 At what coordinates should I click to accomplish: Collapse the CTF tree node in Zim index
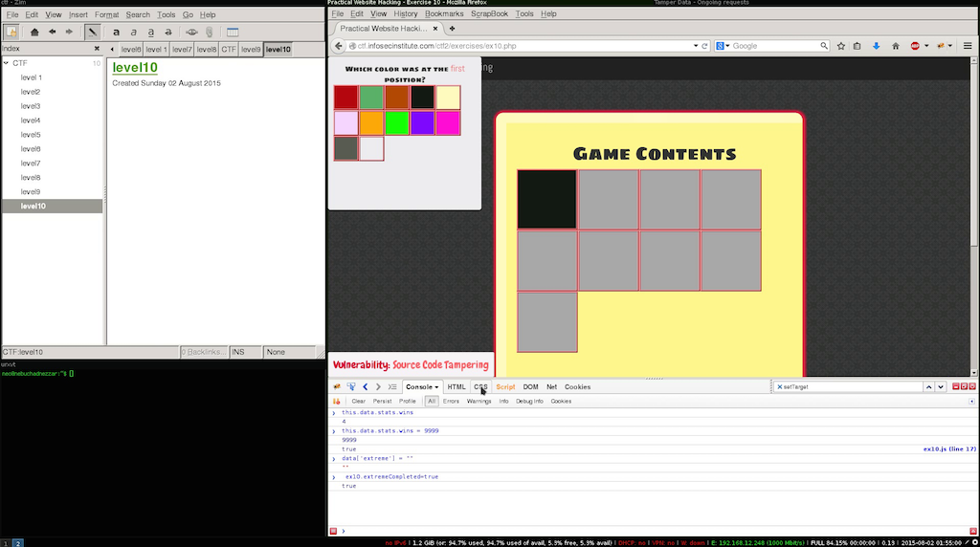(7, 63)
